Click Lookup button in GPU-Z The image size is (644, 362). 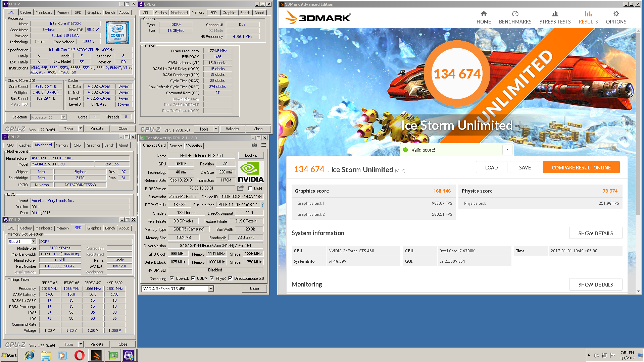[x=251, y=155]
